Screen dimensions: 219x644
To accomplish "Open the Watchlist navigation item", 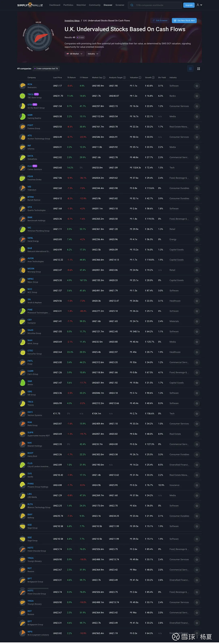I will point(81,5).
